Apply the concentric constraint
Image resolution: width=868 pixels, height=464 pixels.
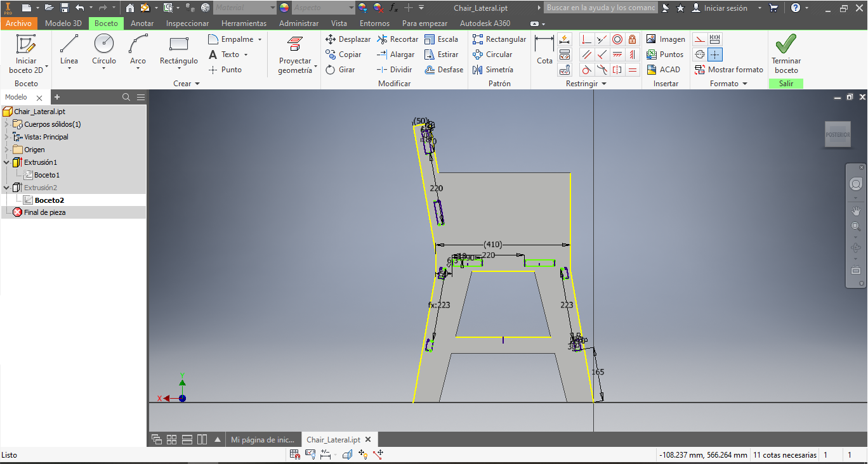pos(617,39)
